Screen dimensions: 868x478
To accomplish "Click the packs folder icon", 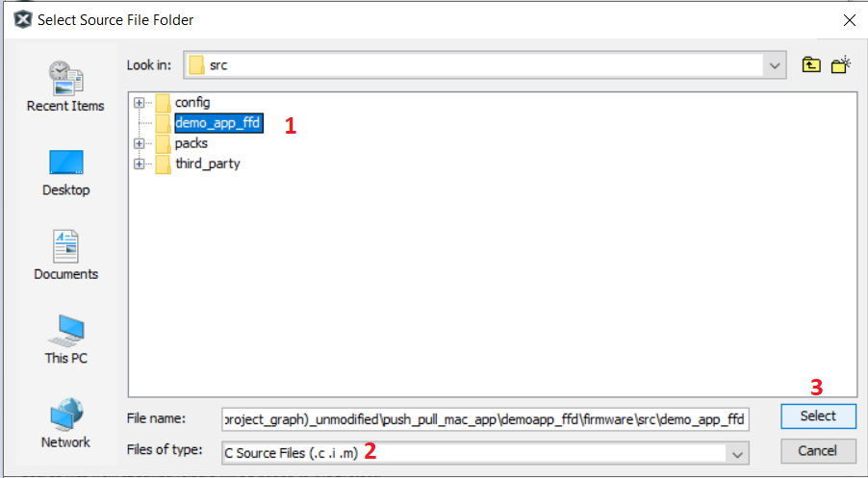I will (x=163, y=144).
